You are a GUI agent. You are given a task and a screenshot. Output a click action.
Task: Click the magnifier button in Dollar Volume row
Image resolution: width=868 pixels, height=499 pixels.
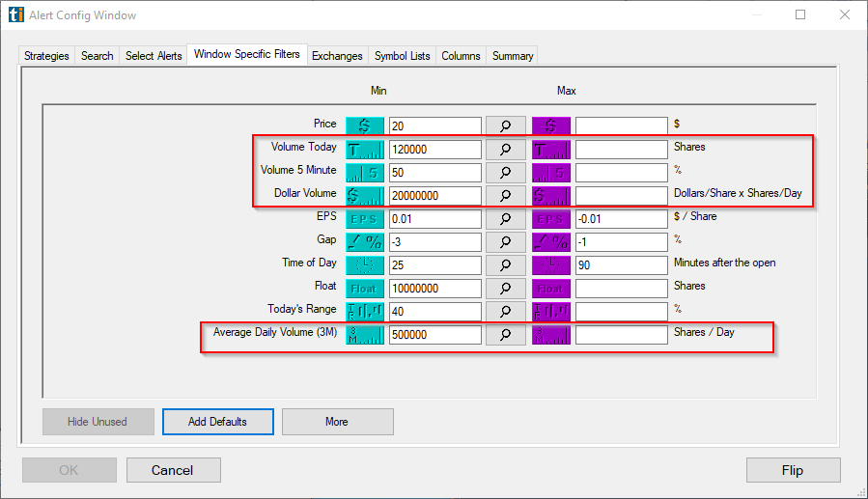tap(505, 196)
